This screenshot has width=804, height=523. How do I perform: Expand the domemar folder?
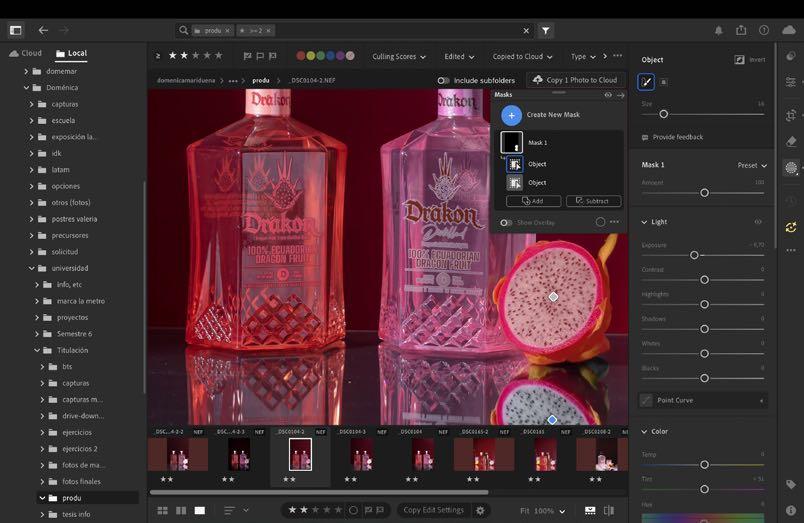[x=26, y=71]
